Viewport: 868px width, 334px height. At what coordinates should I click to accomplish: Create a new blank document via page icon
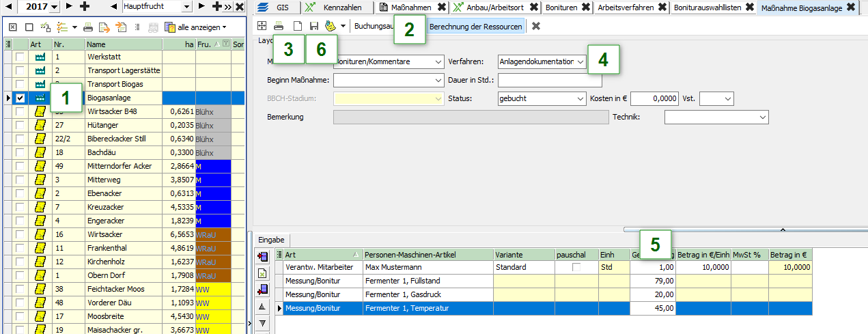click(297, 26)
